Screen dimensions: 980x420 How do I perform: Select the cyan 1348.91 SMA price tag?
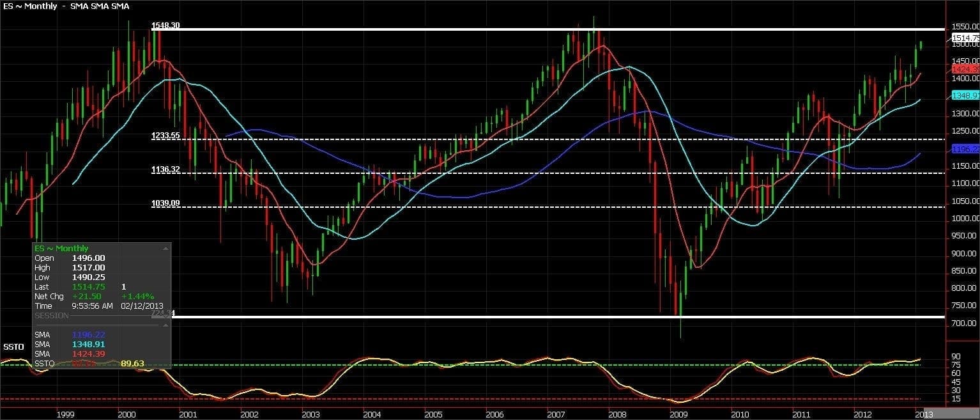pyautogui.click(x=965, y=95)
